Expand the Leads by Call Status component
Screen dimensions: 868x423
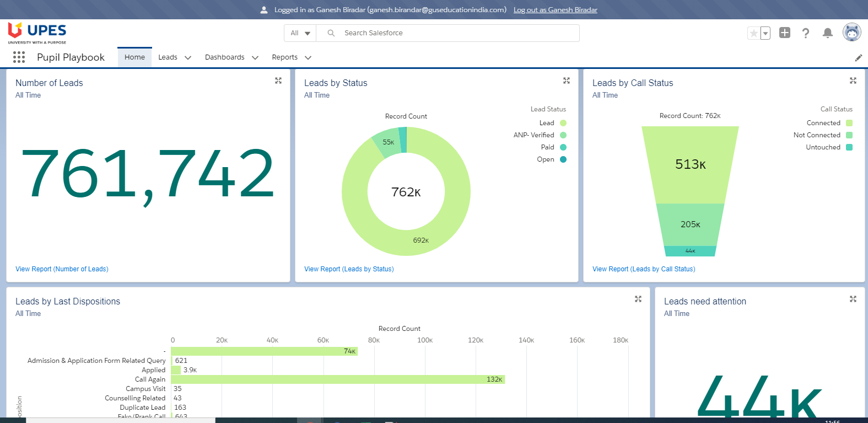853,81
